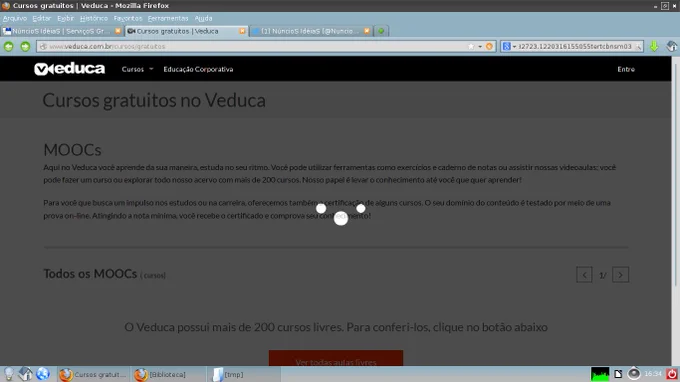Screen dimensions: 680x382
Task: Open the search engine selector dropdown
Action: [509, 46]
